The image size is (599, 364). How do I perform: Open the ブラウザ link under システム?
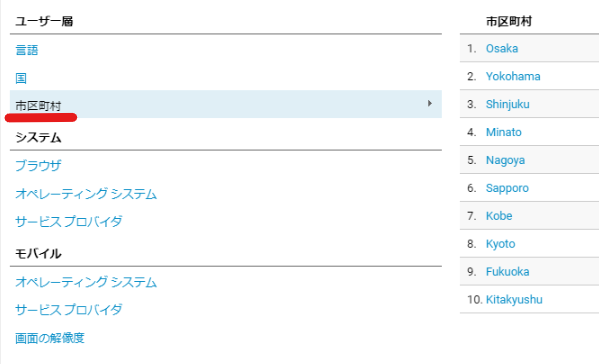tap(38, 165)
